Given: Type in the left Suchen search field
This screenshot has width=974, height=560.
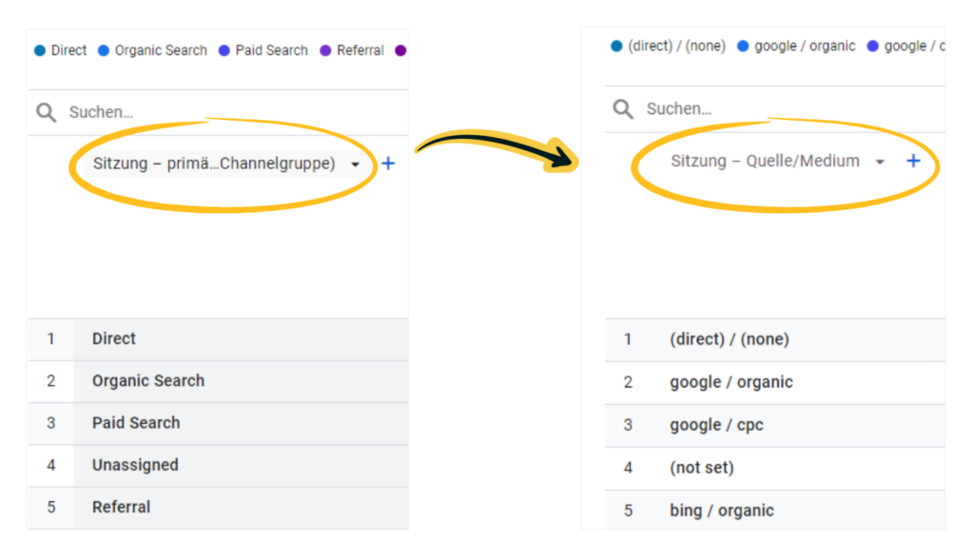Looking at the screenshot, I should coord(228,113).
